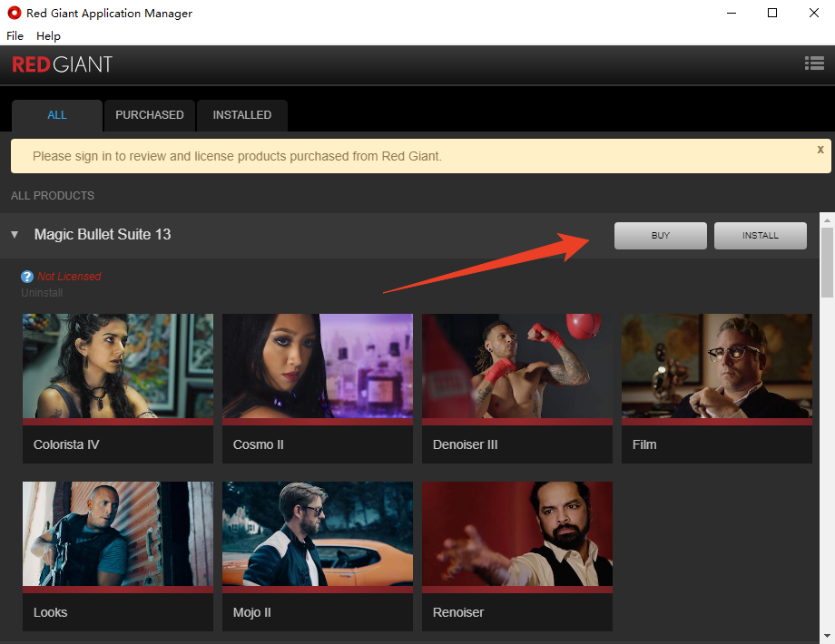The height and width of the screenshot is (644, 835).
Task: Collapse the Magic Bullet Suite 13 section
Action: coord(15,235)
